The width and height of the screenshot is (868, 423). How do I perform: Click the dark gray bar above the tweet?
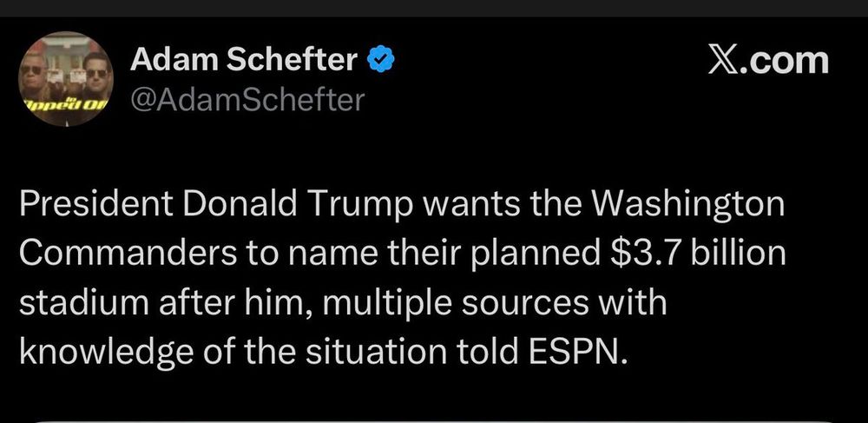(x=434, y=8)
